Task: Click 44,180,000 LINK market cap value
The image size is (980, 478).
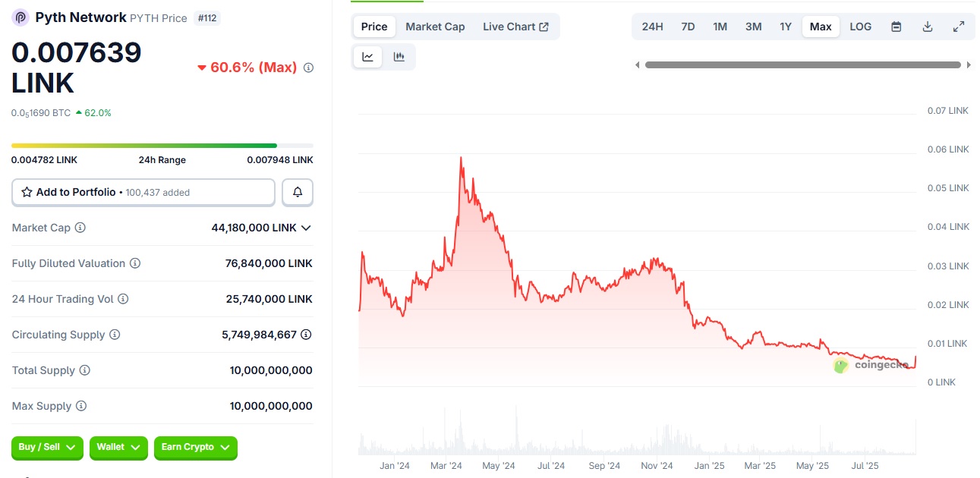Action: pyautogui.click(x=254, y=228)
